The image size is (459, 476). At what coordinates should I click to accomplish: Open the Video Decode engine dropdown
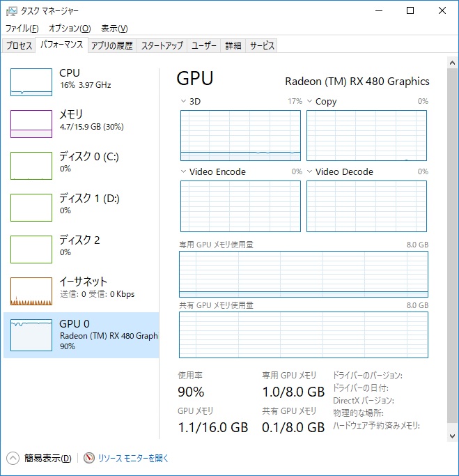(x=309, y=171)
